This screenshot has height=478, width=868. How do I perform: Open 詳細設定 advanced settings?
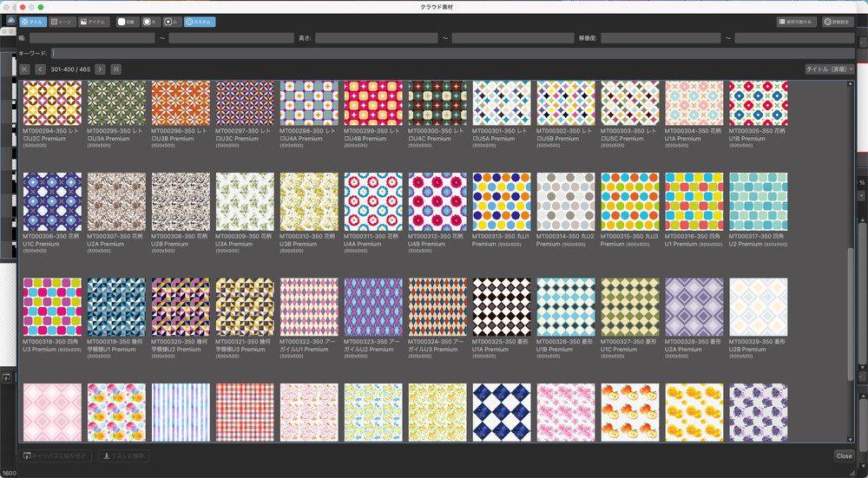[x=838, y=22]
